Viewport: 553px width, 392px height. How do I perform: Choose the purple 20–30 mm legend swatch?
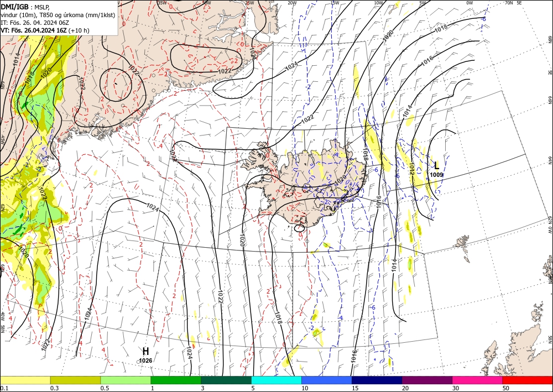click(x=427, y=380)
